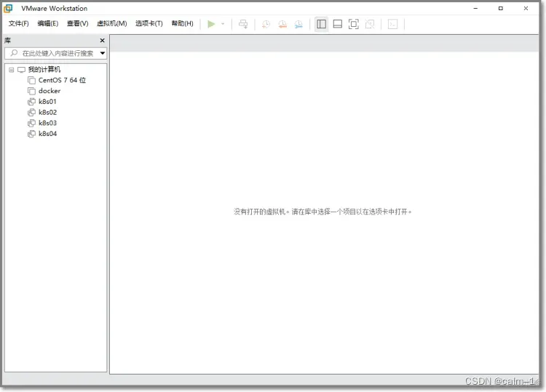Viewport: 546px width, 392px height.
Task: Select the docker virtual machine
Action: pos(50,91)
